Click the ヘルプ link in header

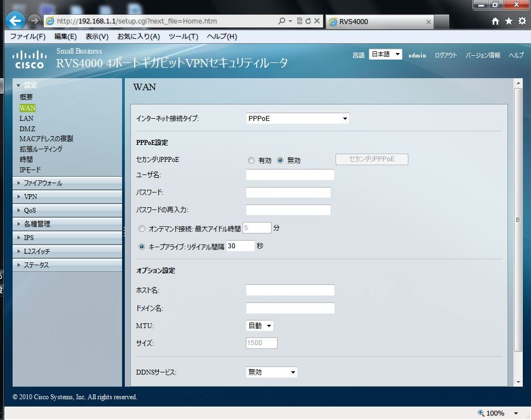[x=516, y=55]
